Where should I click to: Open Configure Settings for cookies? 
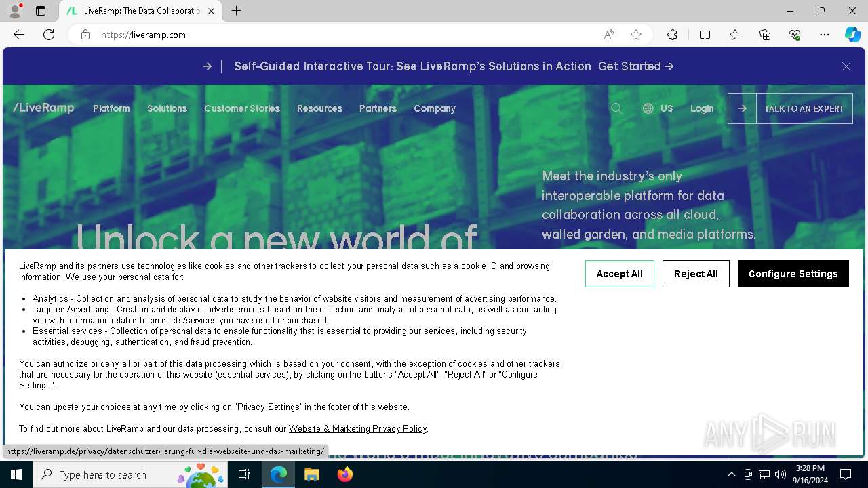793,274
